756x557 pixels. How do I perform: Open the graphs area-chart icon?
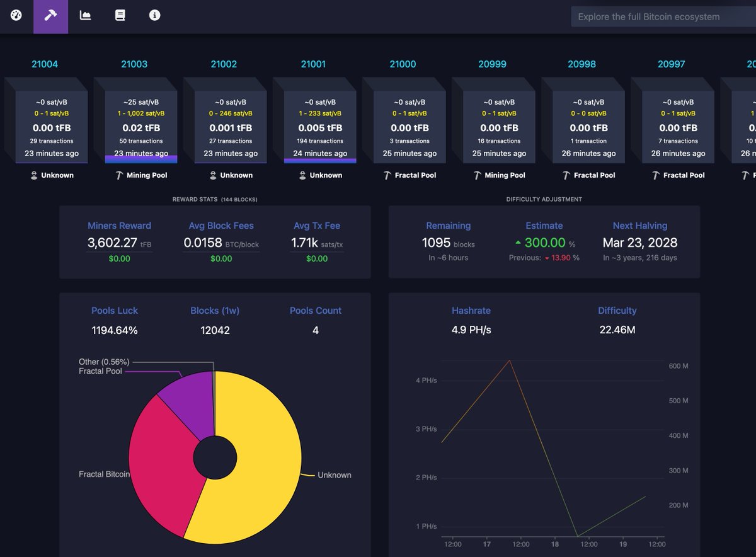pos(85,15)
